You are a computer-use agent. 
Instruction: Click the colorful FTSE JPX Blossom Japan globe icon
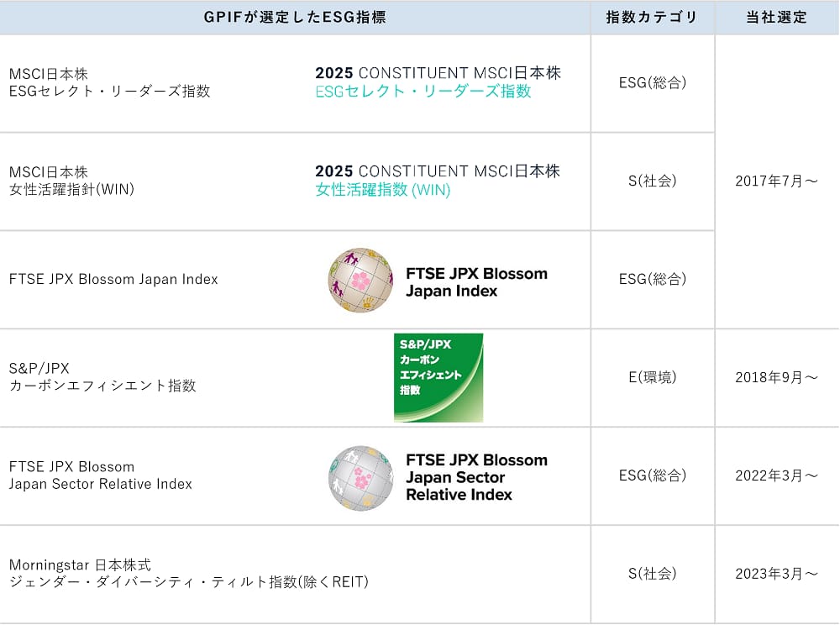point(360,281)
